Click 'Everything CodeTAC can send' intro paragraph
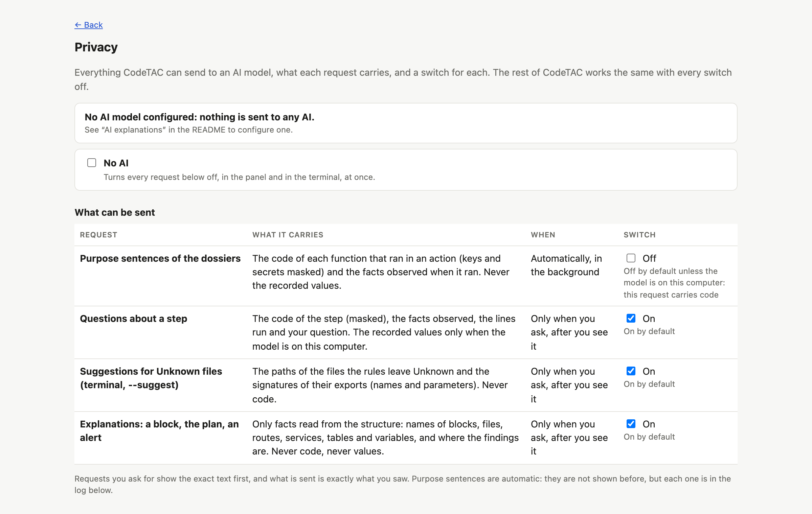This screenshot has width=812, height=514. click(403, 79)
